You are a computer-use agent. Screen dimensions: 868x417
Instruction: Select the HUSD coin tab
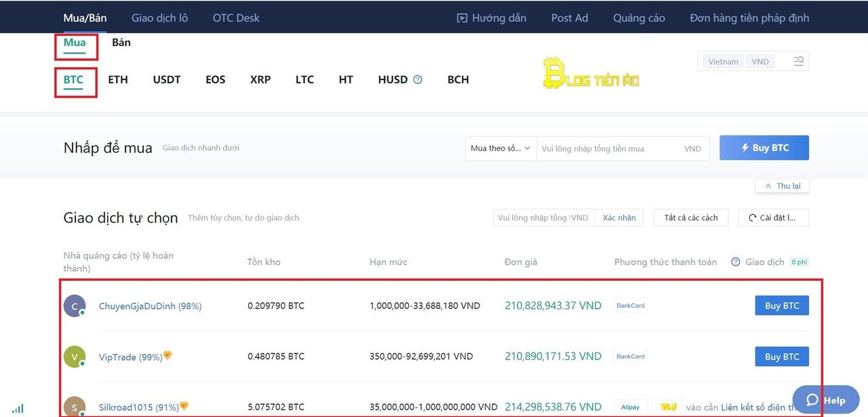pyautogui.click(x=393, y=79)
